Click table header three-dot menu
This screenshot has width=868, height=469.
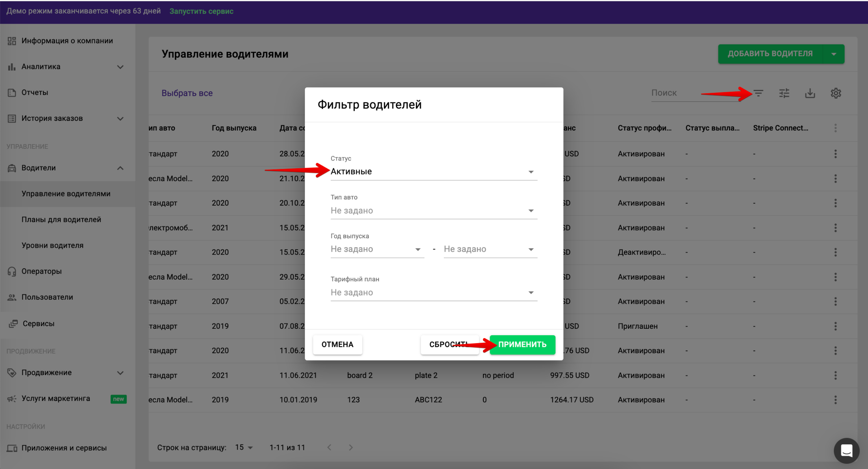tap(835, 128)
